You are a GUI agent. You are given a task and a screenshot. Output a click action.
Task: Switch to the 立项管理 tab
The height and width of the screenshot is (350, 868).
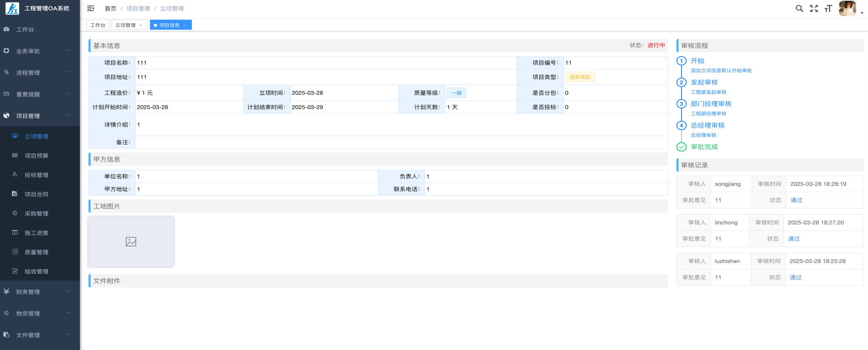pyautogui.click(x=125, y=25)
